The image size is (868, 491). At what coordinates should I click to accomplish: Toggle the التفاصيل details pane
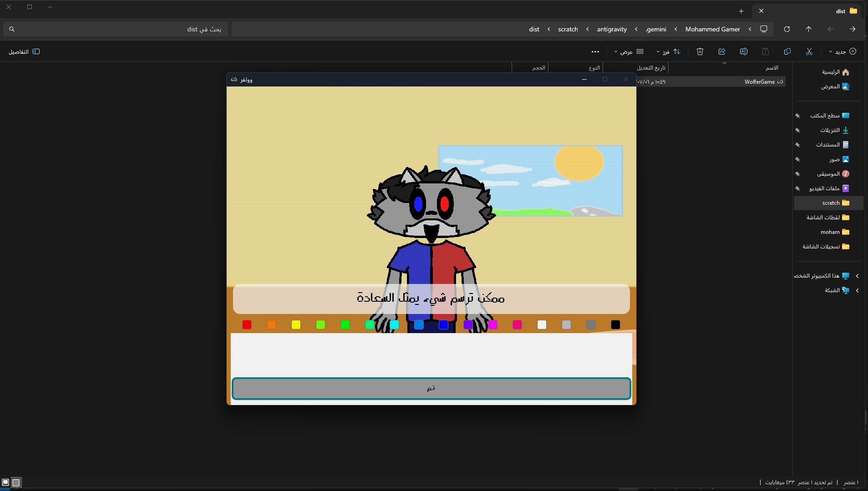(24, 51)
